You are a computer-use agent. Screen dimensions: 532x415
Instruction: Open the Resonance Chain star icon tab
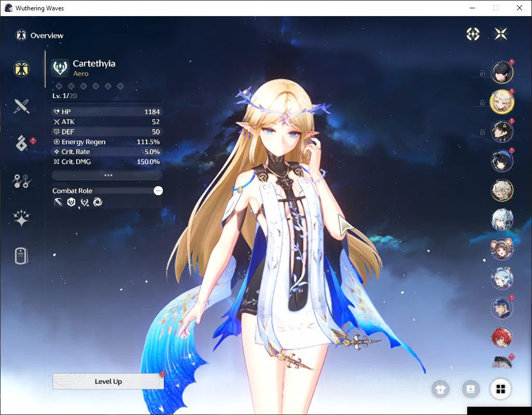pos(21,217)
